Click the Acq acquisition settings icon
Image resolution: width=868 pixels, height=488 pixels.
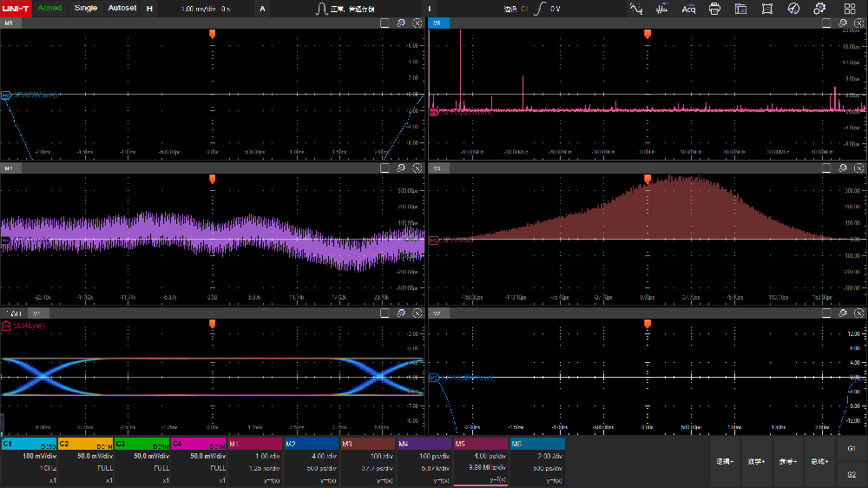click(x=688, y=9)
